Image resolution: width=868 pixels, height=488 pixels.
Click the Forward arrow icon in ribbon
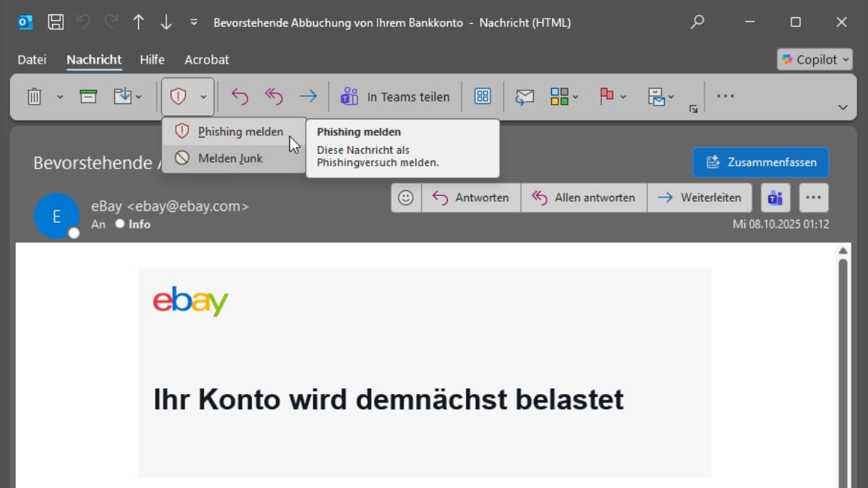pos(308,96)
